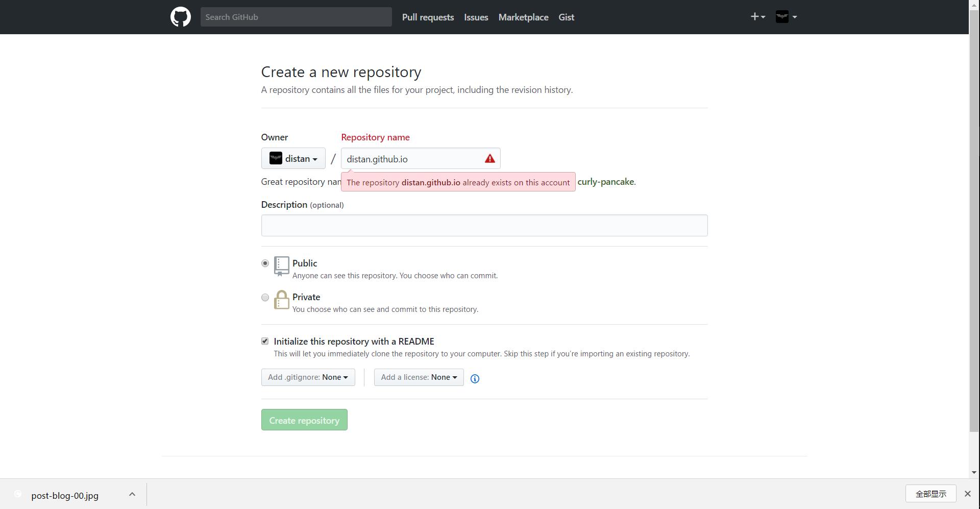Open the user avatar profile menu
The width and height of the screenshot is (980, 509).
786,17
